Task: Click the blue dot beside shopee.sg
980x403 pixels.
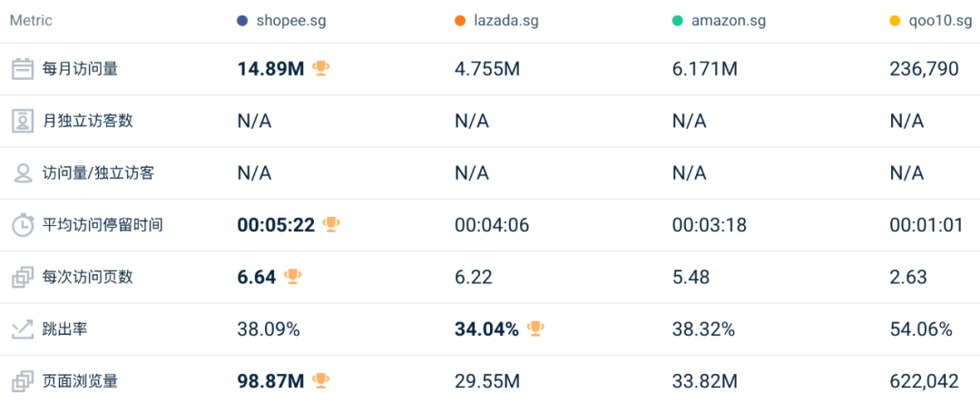Action: click(241, 21)
